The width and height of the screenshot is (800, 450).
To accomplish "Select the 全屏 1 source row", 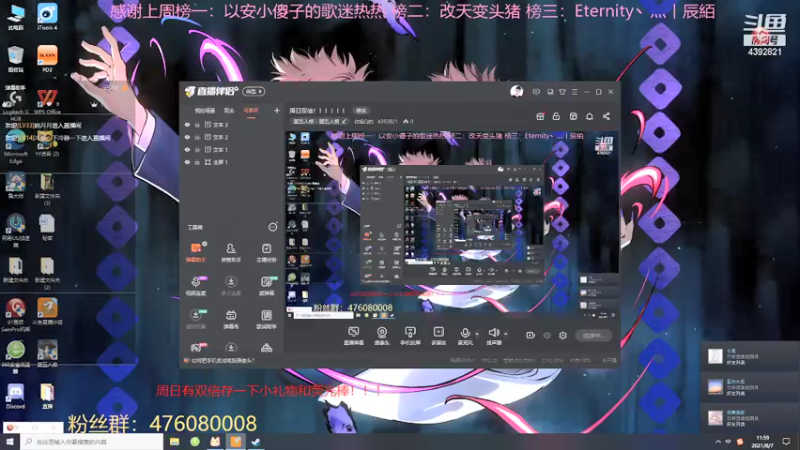I will (x=231, y=162).
